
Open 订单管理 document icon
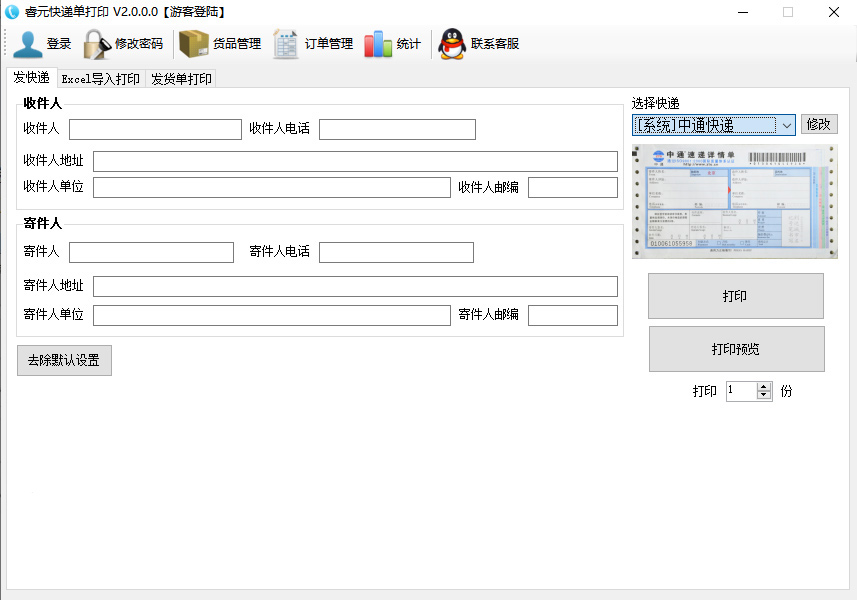pyautogui.click(x=286, y=44)
